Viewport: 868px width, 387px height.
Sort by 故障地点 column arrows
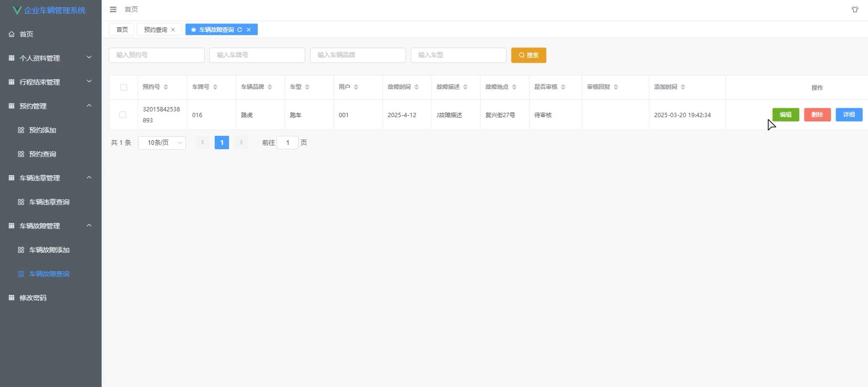[x=514, y=87]
